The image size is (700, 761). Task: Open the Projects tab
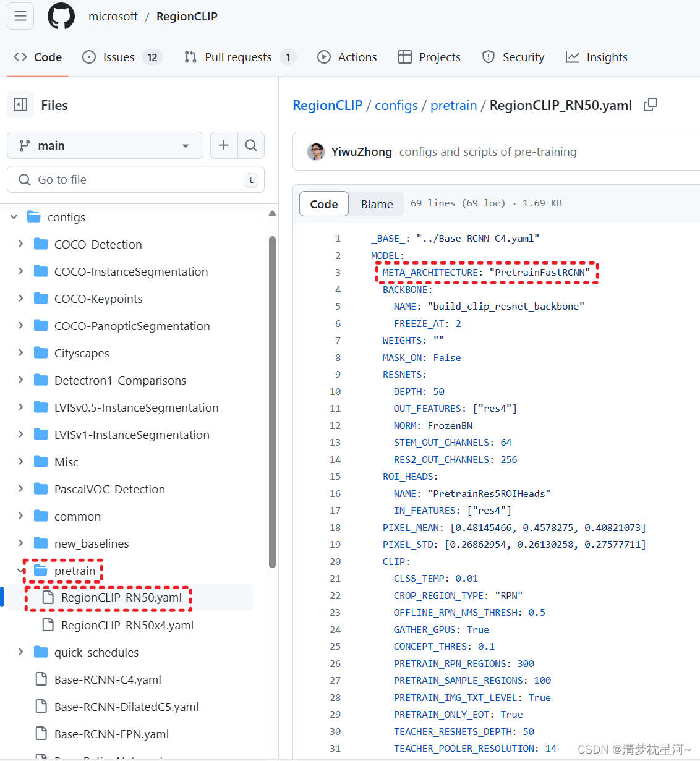click(429, 57)
